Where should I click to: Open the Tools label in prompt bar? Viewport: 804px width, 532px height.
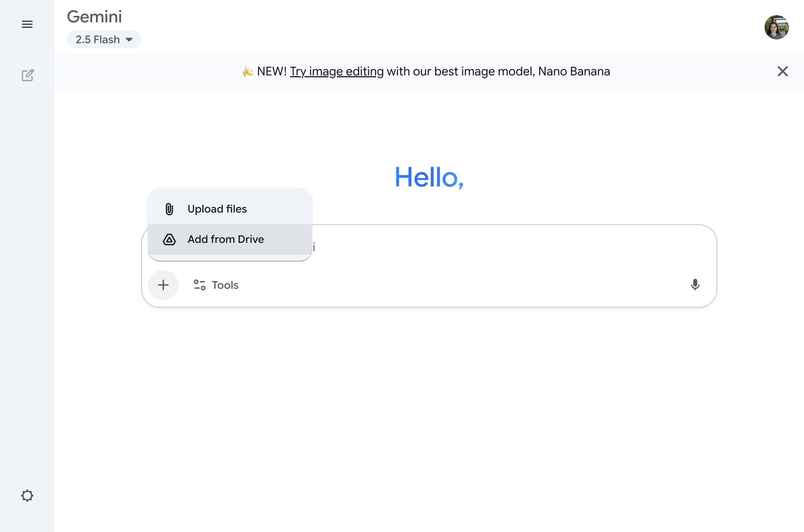point(225,285)
